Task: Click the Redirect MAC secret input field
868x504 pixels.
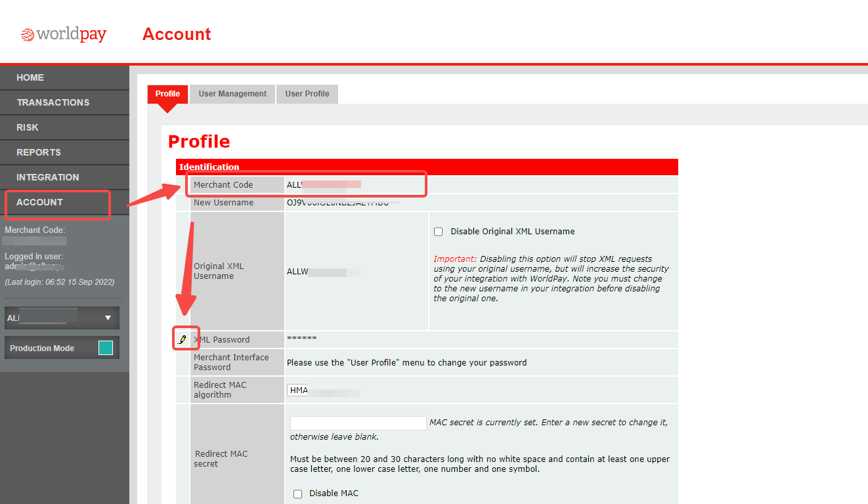Action: (x=358, y=423)
